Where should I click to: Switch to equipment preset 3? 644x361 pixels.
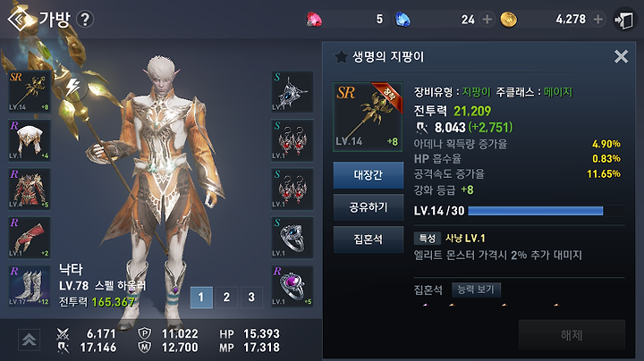(x=251, y=297)
